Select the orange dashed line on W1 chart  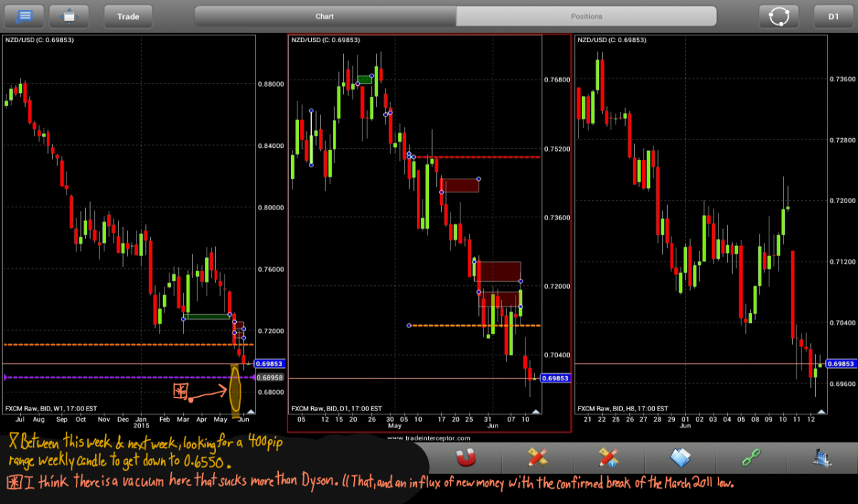[x=129, y=345]
